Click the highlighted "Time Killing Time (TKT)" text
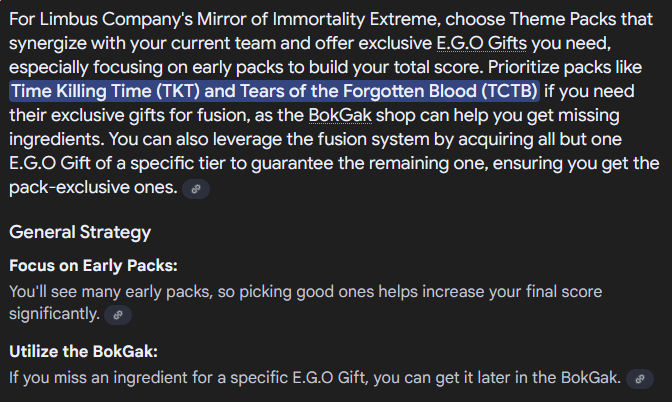Screen dimensions: 672x402 coord(105,91)
